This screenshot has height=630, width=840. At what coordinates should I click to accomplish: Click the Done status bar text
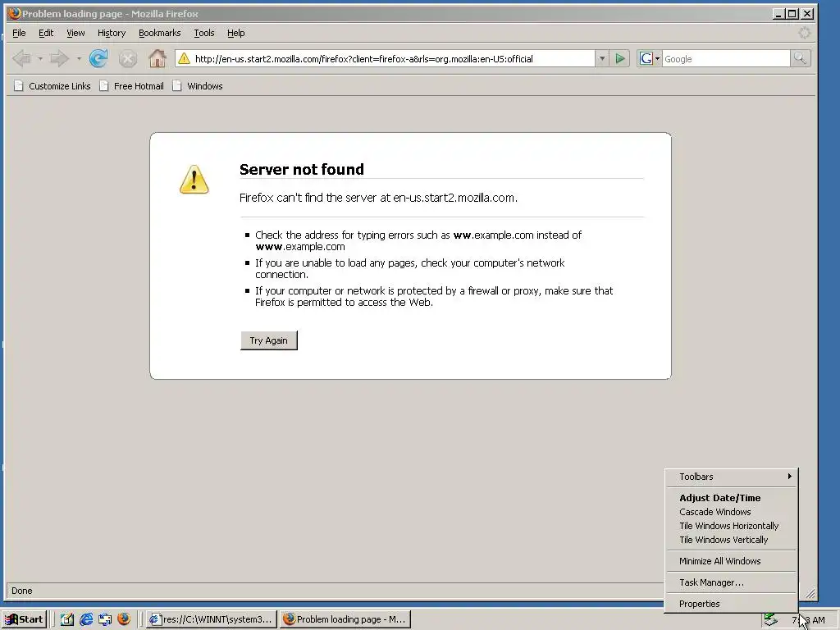pos(22,591)
